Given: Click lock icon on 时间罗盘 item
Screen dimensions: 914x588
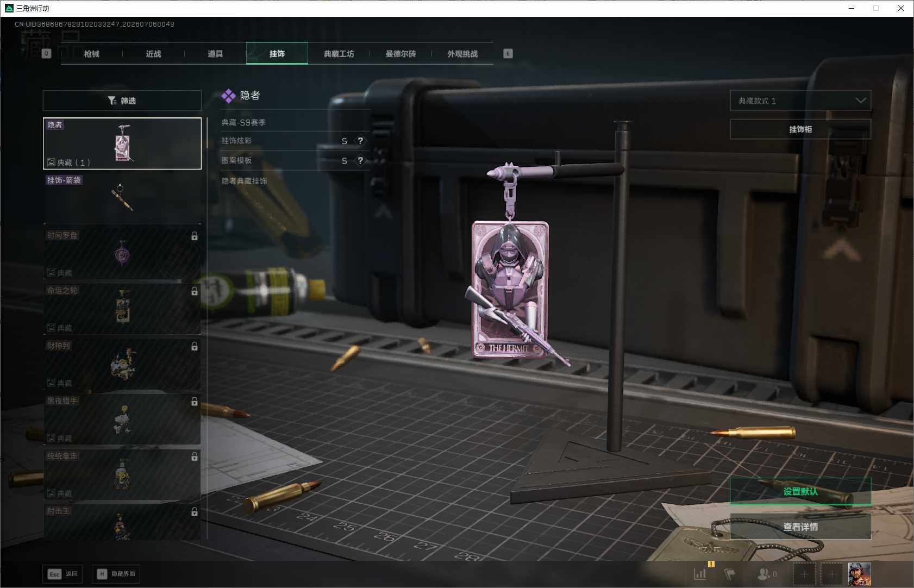Looking at the screenshot, I should pyautogui.click(x=195, y=236).
